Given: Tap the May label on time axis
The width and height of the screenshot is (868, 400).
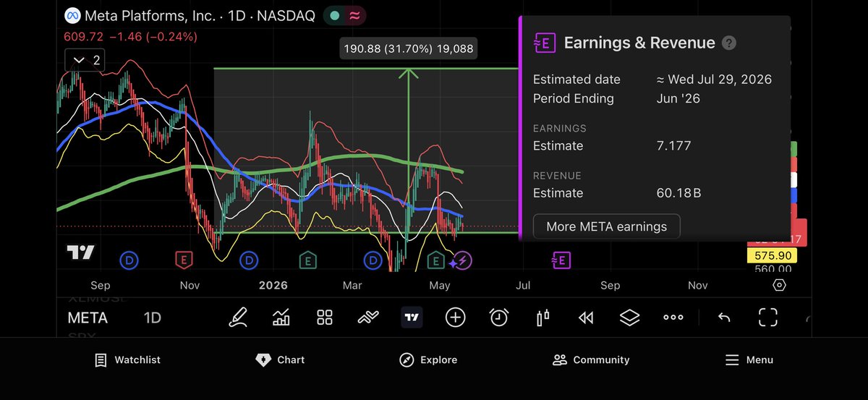Looking at the screenshot, I should (440, 285).
